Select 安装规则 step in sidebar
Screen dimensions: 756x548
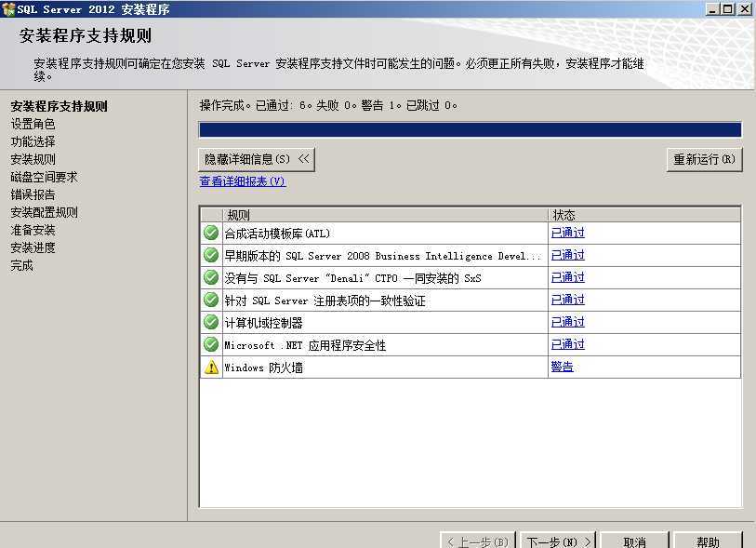coord(33,159)
